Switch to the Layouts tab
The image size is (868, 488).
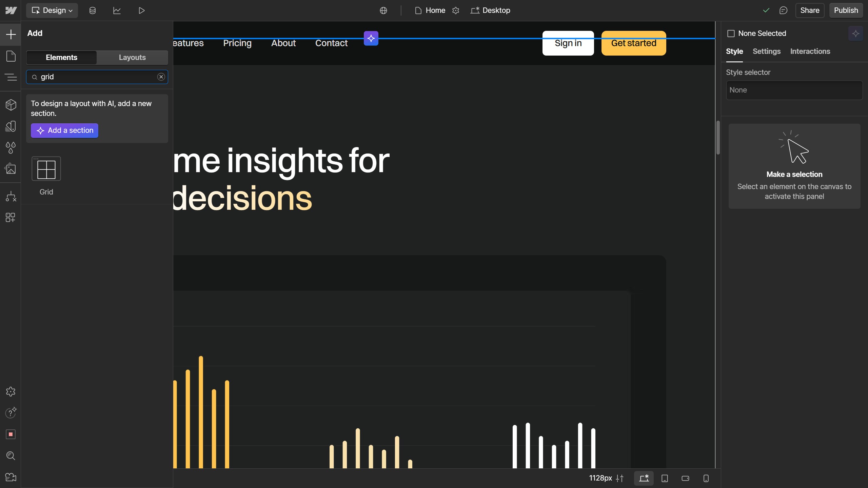[132, 57]
